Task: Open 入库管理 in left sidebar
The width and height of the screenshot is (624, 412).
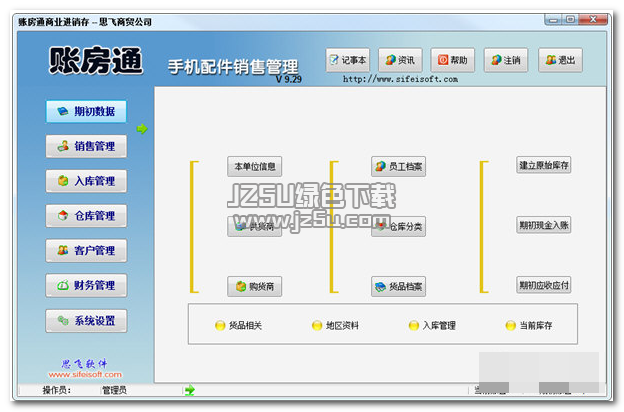Action: (x=86, y=181)
